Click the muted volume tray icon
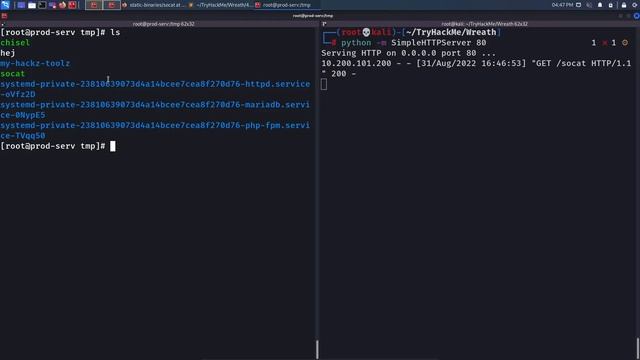Screen dimensions: 640x360 point(589,5)
